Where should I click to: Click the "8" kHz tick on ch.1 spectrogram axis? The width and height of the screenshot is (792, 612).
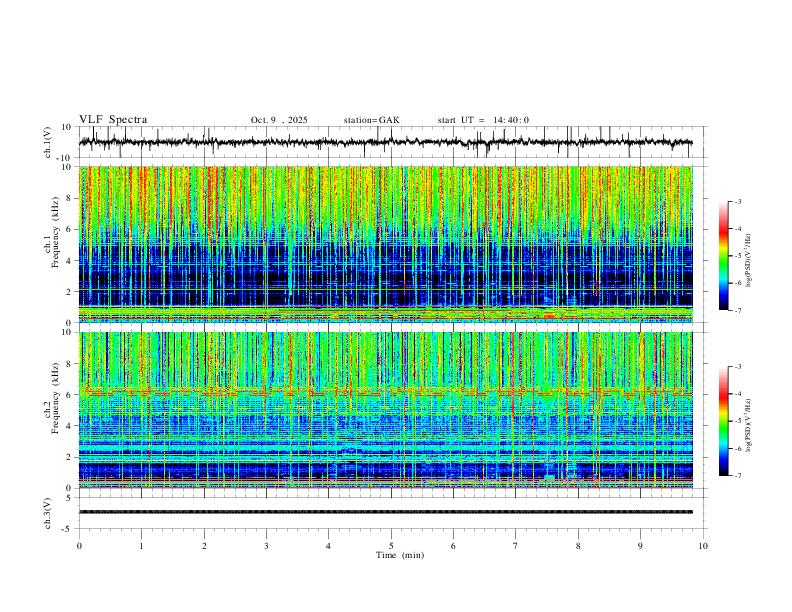coord(69,198)
